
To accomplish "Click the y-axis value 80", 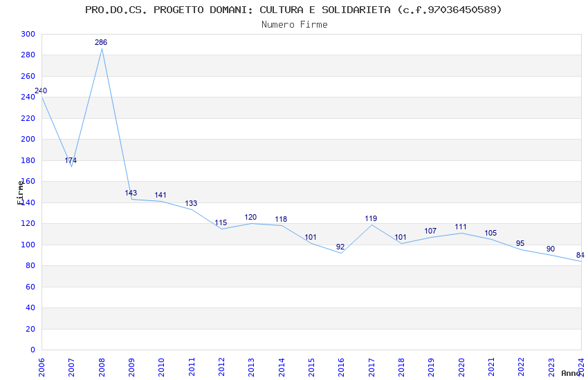I will coord(30,266).
